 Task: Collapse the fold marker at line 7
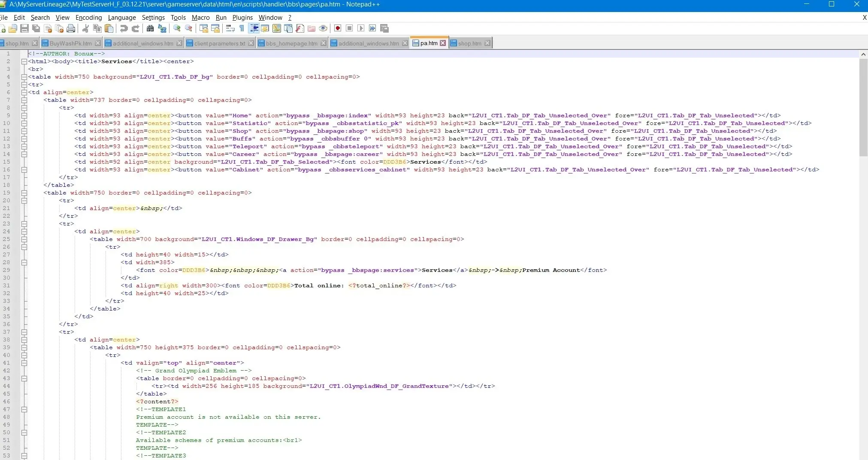(x=24, y=100)
